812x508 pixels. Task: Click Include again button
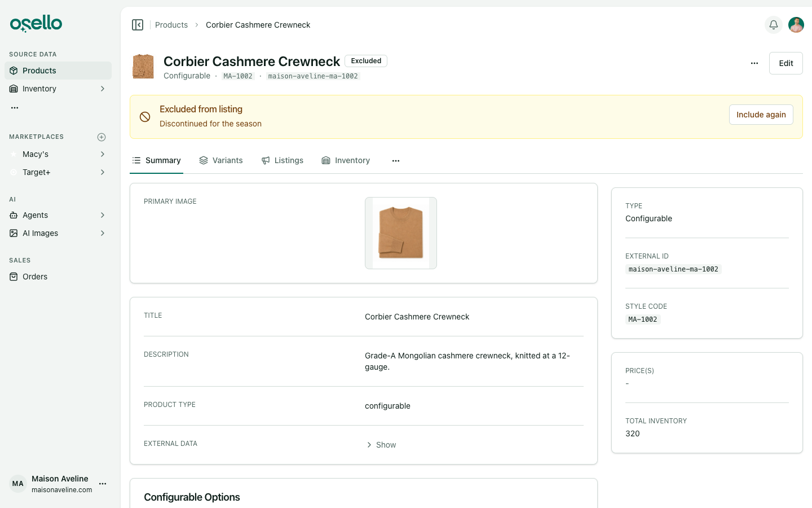point(761,115)
